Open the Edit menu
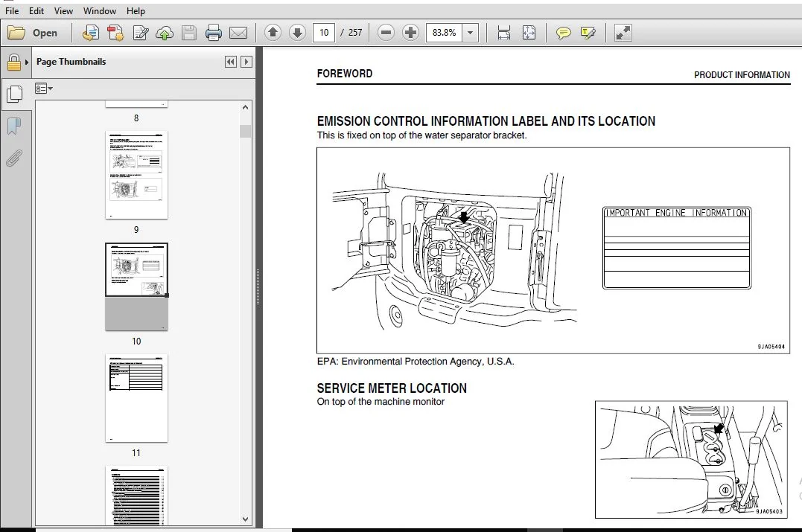 coord(36,10)
